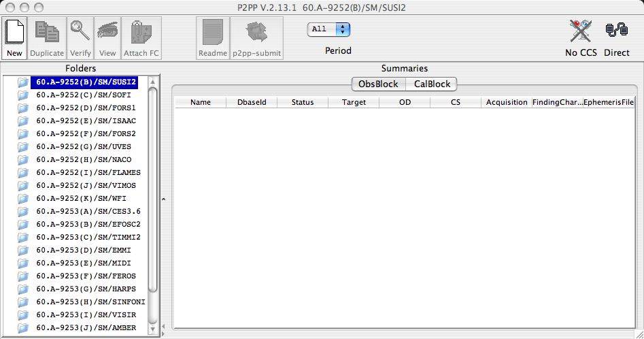This screenshot has width=644, height=339.
Task: Click the New document toolbar icon
Action: tap(14, 38)
